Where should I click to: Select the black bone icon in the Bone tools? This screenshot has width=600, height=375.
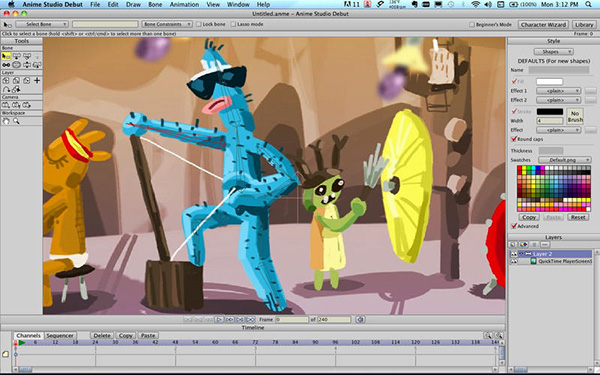[6, 65]
